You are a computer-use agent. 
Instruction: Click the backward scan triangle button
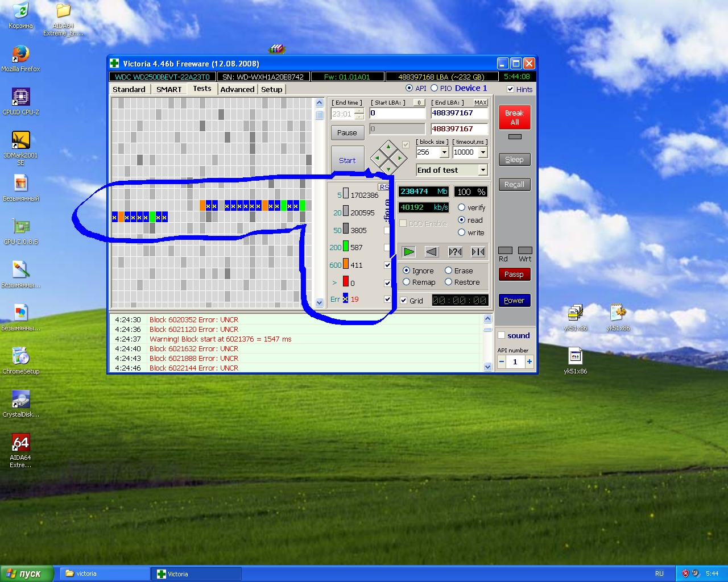tap(432, 252)
